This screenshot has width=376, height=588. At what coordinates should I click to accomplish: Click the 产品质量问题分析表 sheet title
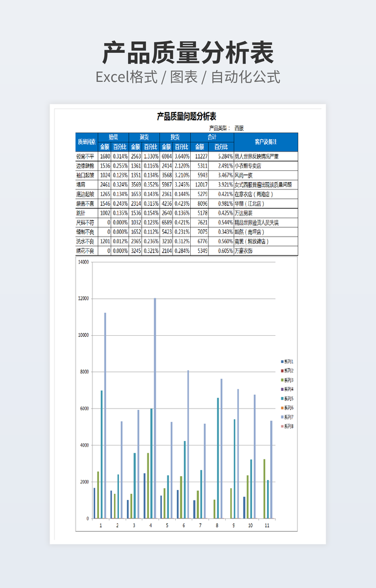(186, 117)
